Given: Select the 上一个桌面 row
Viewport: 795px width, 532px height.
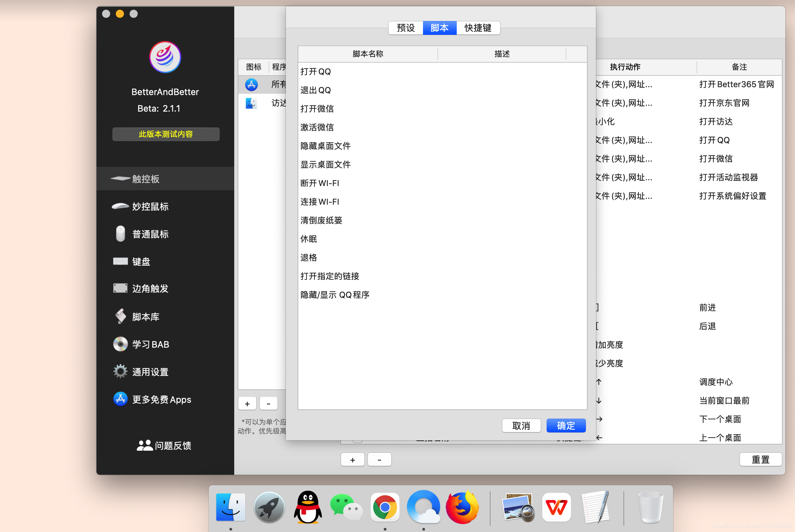Looking at the screenshot, I should coord(689,438).
